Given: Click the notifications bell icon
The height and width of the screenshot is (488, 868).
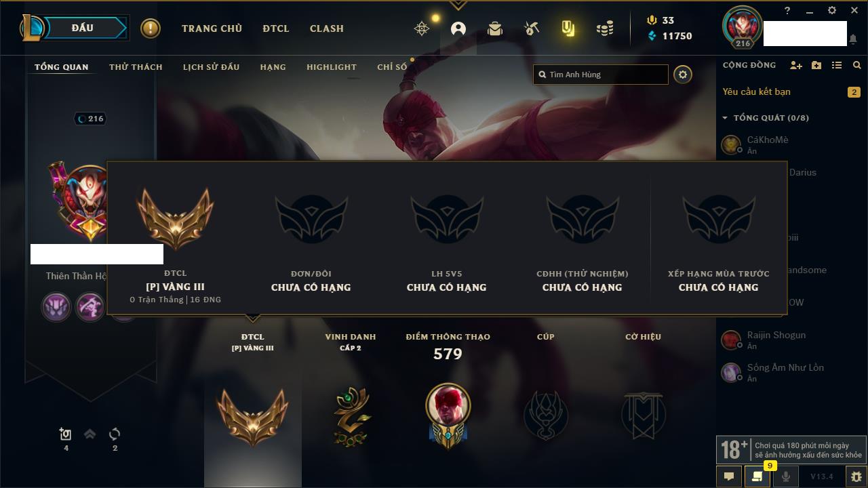Looking at the screenshot, I should (x=853, y=40).
